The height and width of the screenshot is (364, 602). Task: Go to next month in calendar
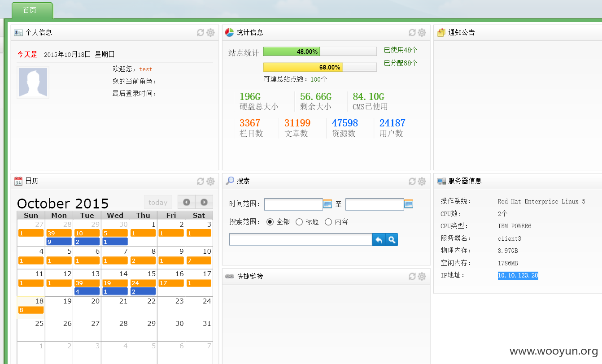point(204,202)
